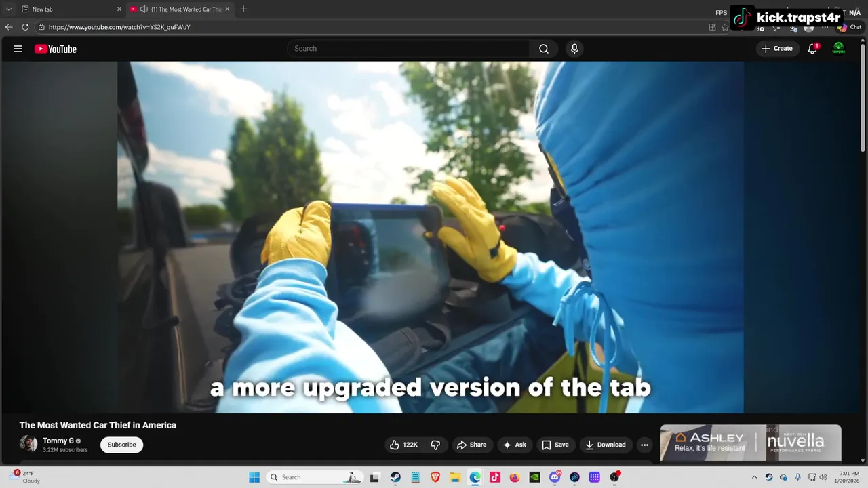Click the Windows taskbar search box
868x488 pixels.
315,477
